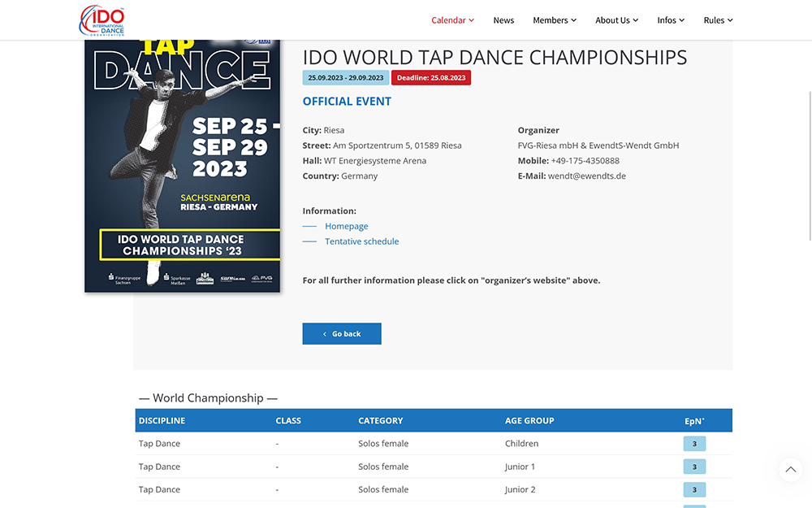Viewport: 812px width, 508px height.
Task: Open the Tentative schedule link
Action: [x=362, y=241]
